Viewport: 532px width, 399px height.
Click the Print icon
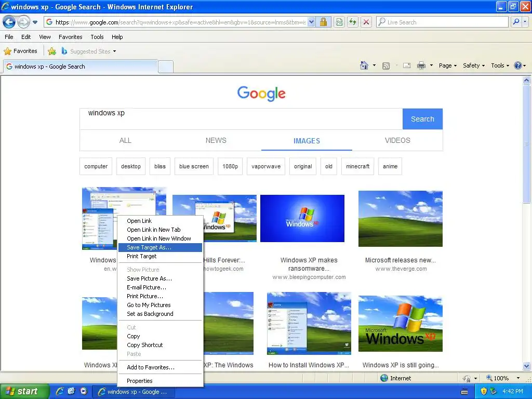(421, 65)
